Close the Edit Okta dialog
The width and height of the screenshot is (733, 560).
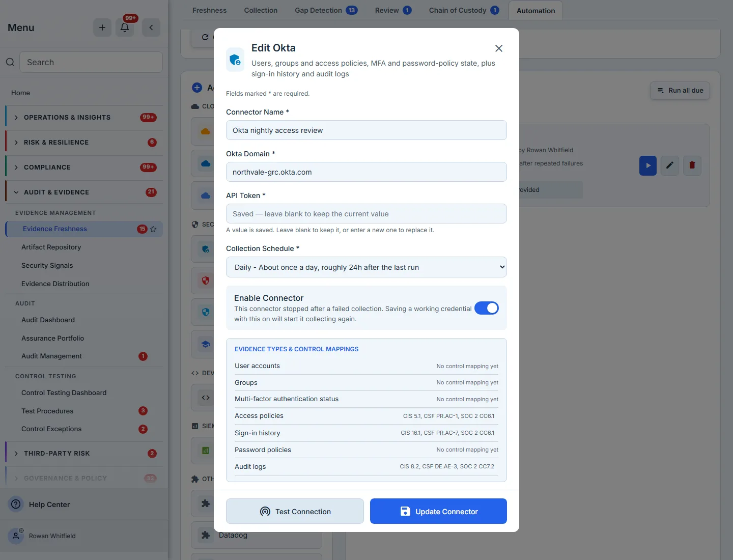point(499,48)
